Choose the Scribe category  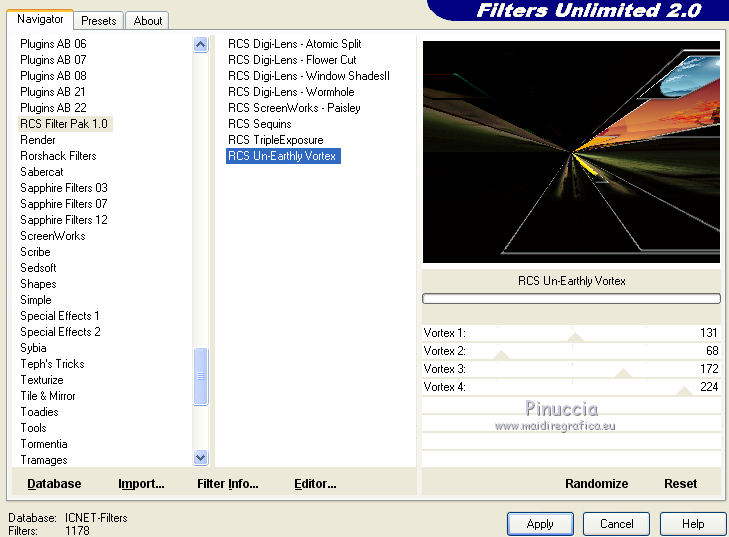[x=35, y=252]
